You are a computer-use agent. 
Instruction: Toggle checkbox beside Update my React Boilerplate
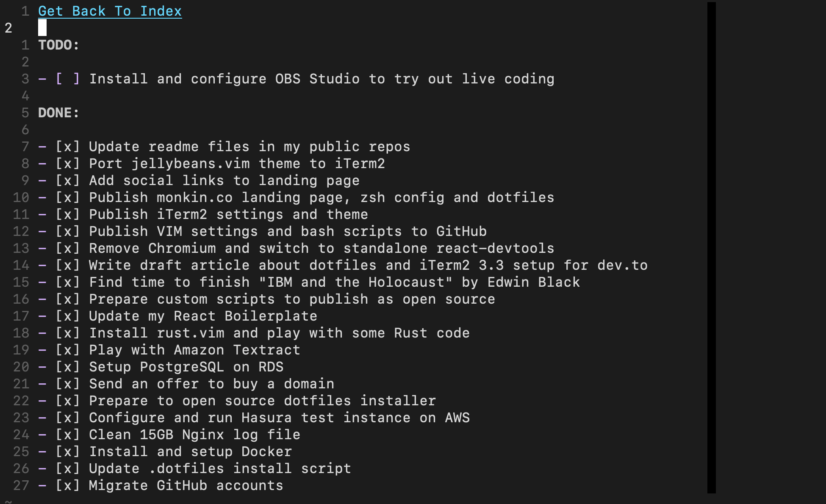pos(68,316)
